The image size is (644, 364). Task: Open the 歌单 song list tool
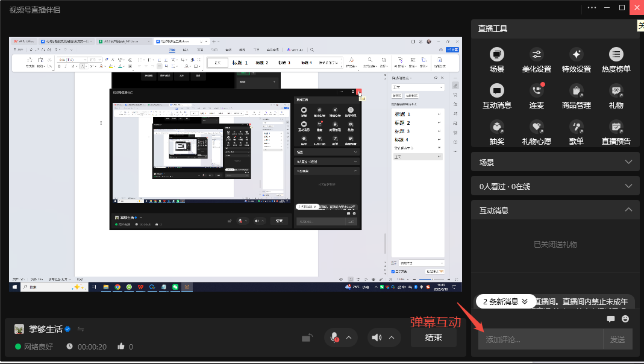[x=576, y=127]
